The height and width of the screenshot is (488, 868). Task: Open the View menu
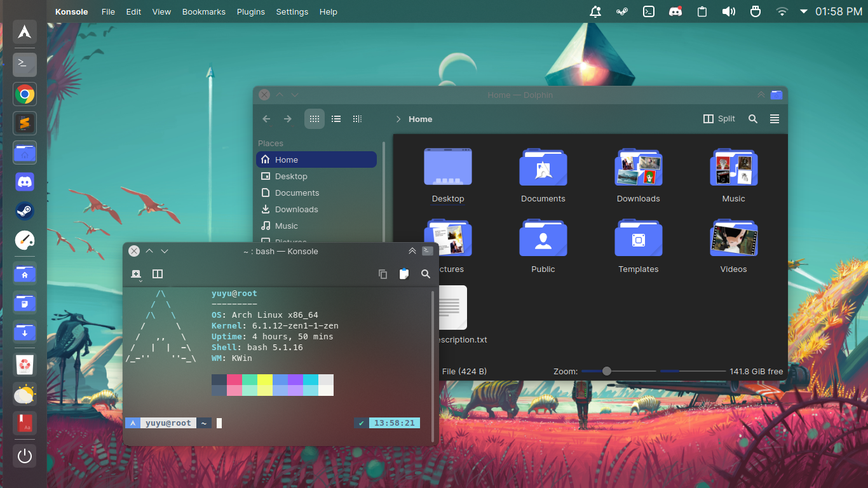click(161, 11)
